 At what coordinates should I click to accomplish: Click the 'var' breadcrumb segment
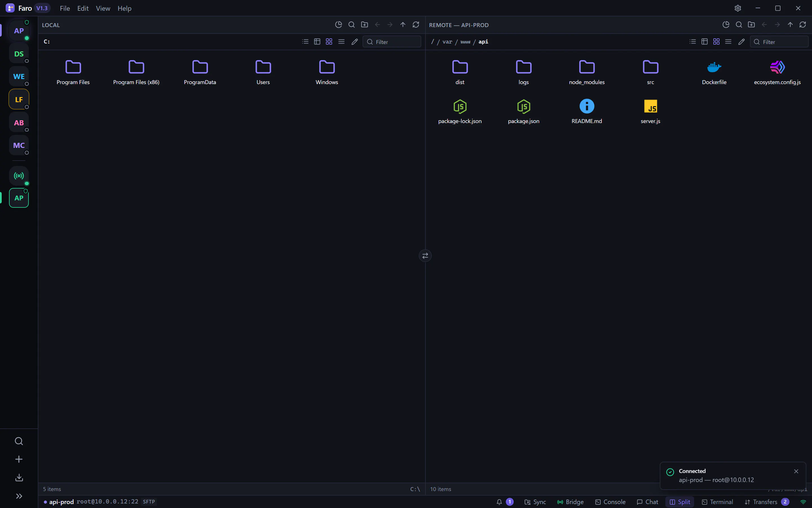click(447, 42)
